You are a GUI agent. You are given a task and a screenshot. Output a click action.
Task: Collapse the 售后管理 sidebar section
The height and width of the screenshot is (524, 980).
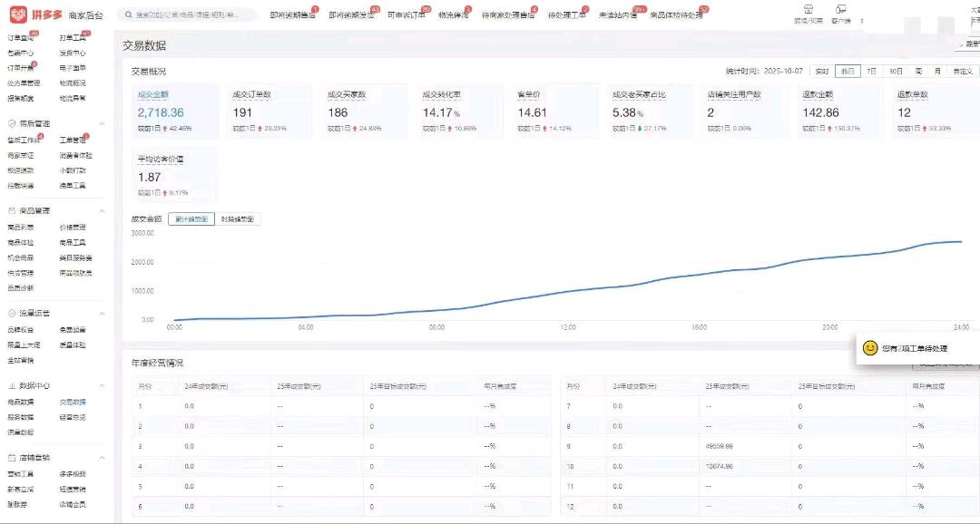point(102,123)
